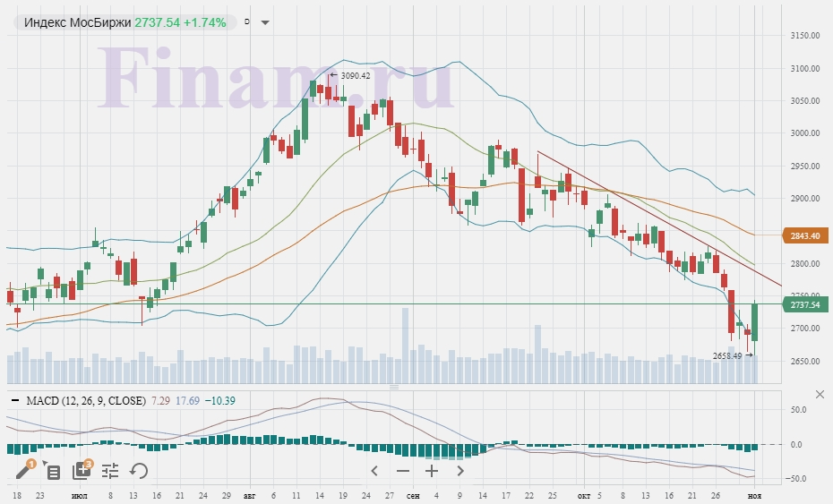Open the timeframe dropdown arrow
The width and height of the screenshot is (833, 504).
pos(265,23)
